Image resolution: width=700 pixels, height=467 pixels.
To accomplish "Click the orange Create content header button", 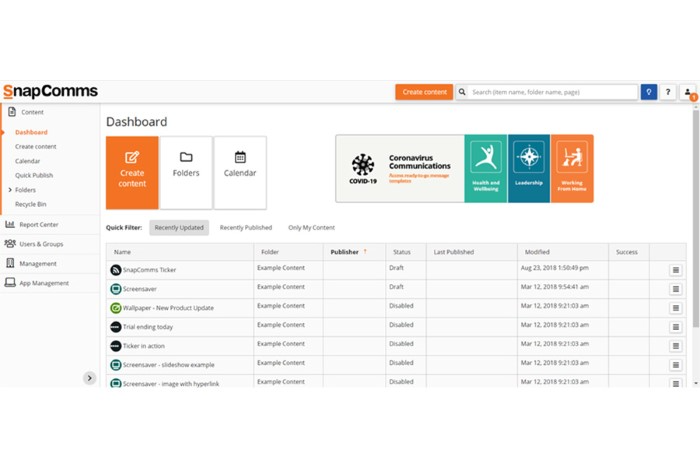I will pyautogui.click(x=424, y=92).
